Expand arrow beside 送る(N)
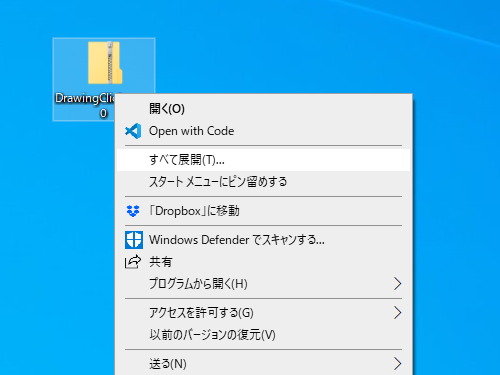500x375 pixels. tap(397, 364)
